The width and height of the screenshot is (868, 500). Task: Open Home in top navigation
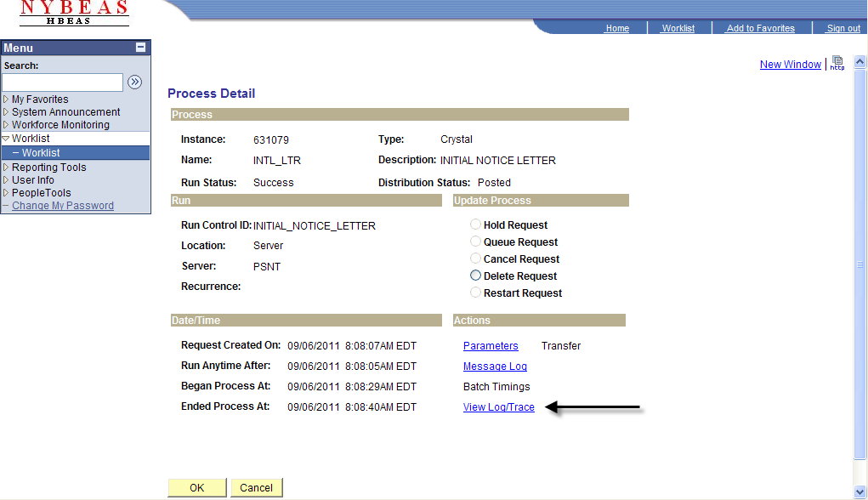[x=617, y=28]
